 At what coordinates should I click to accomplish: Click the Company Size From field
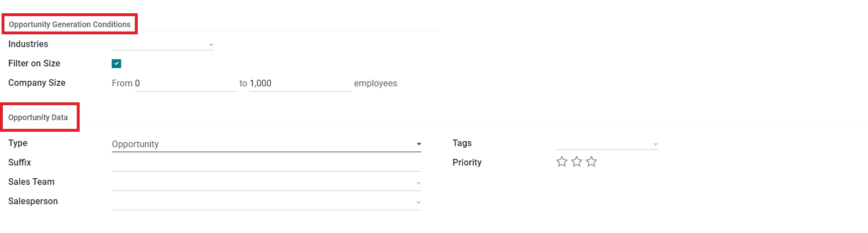(x=186, y=84)
